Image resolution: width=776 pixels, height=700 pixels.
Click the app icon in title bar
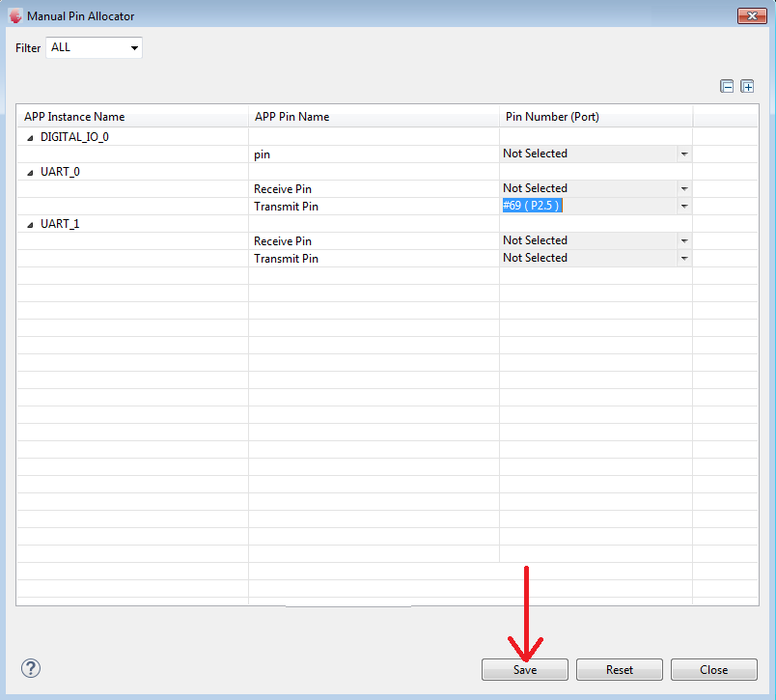pyautogui.click(x=15, y=15)
